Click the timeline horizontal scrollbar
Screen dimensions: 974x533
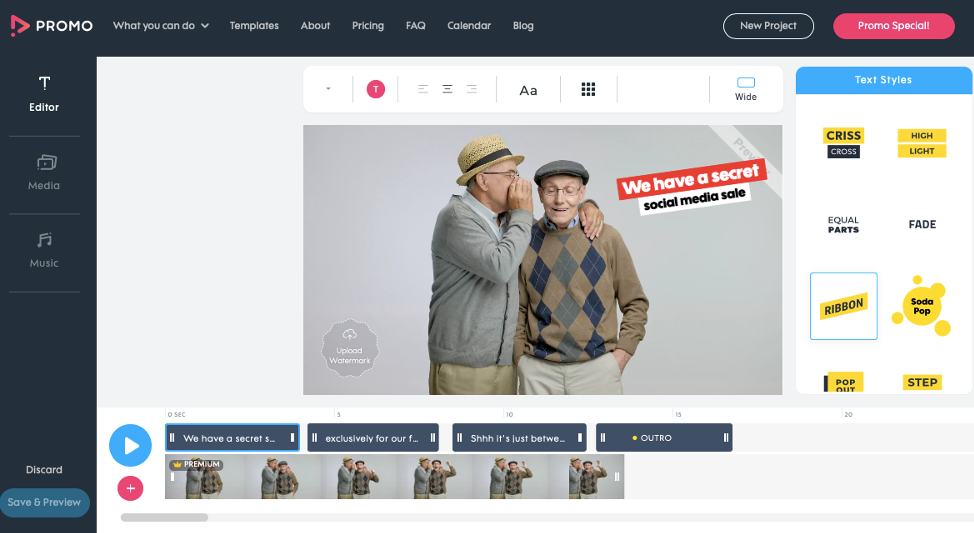pos(165,517)
